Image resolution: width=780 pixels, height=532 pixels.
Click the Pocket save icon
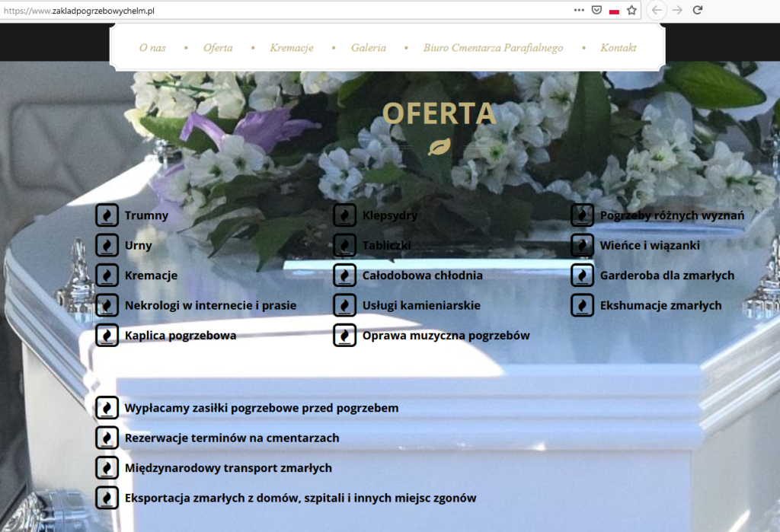pos(597,10)
